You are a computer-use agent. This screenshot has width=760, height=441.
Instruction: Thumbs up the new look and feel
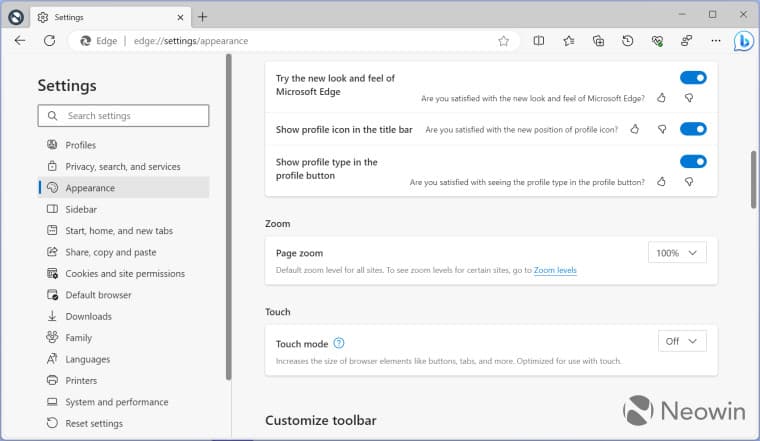[661, 98]
